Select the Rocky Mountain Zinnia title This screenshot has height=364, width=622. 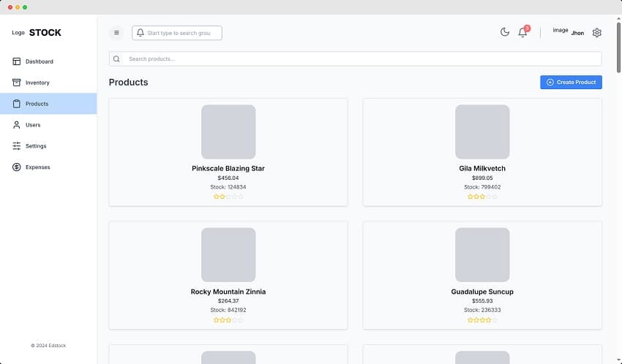(228, 292)
